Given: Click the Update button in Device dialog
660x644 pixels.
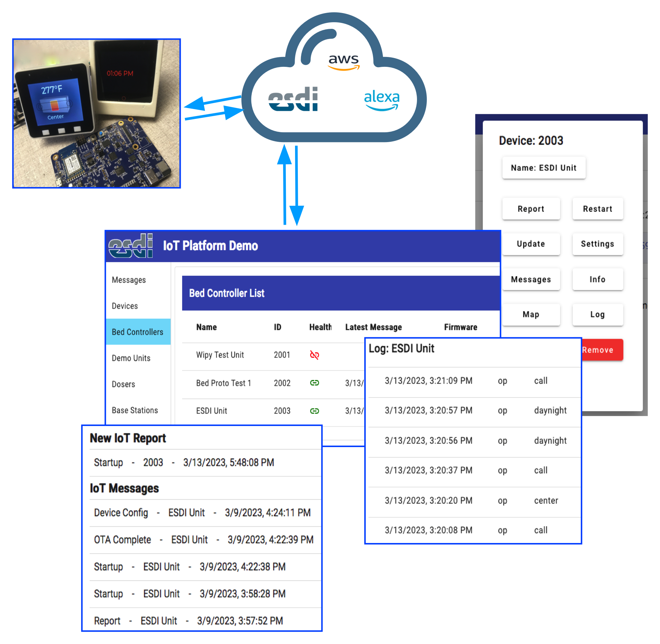Looking at the screenshot, I should pos(531,244).
